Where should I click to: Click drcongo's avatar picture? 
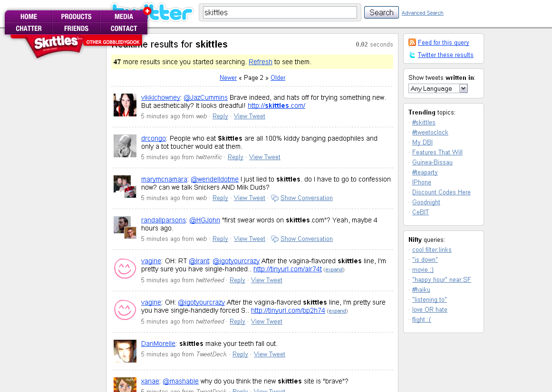(125, 146)
